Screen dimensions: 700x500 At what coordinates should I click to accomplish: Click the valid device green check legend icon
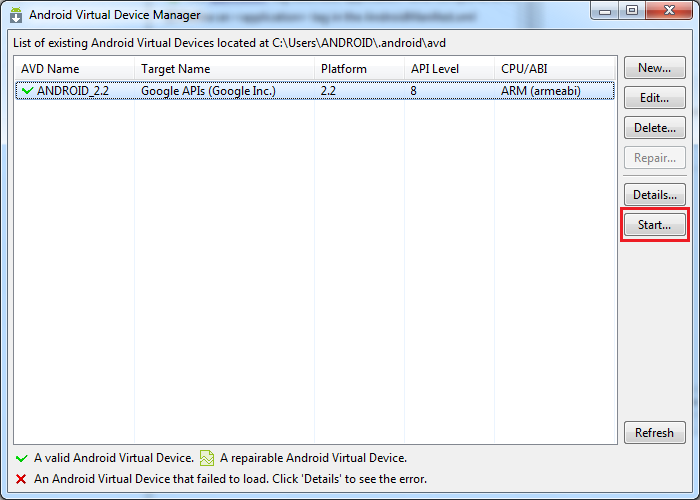pos(21,458)
